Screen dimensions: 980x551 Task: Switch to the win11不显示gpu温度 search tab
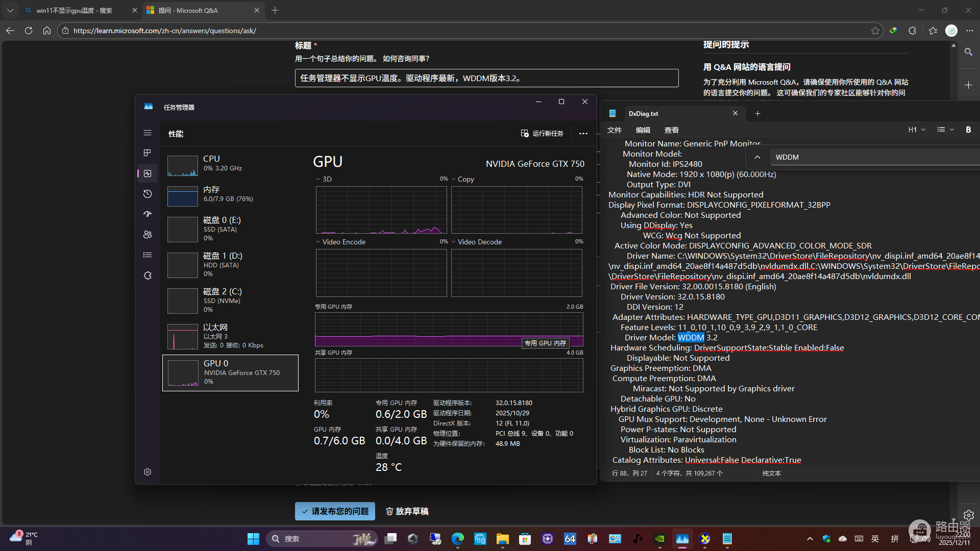pos(81,10)
